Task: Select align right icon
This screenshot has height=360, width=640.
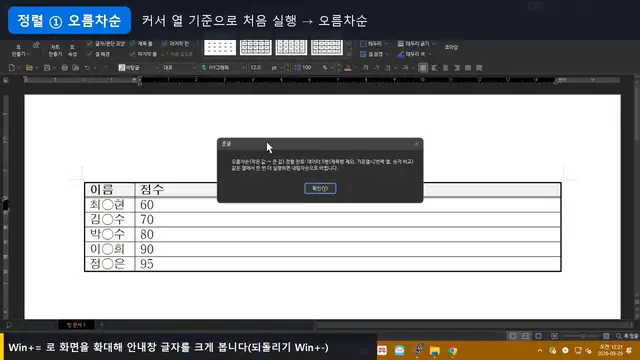Action: (457, 68)
